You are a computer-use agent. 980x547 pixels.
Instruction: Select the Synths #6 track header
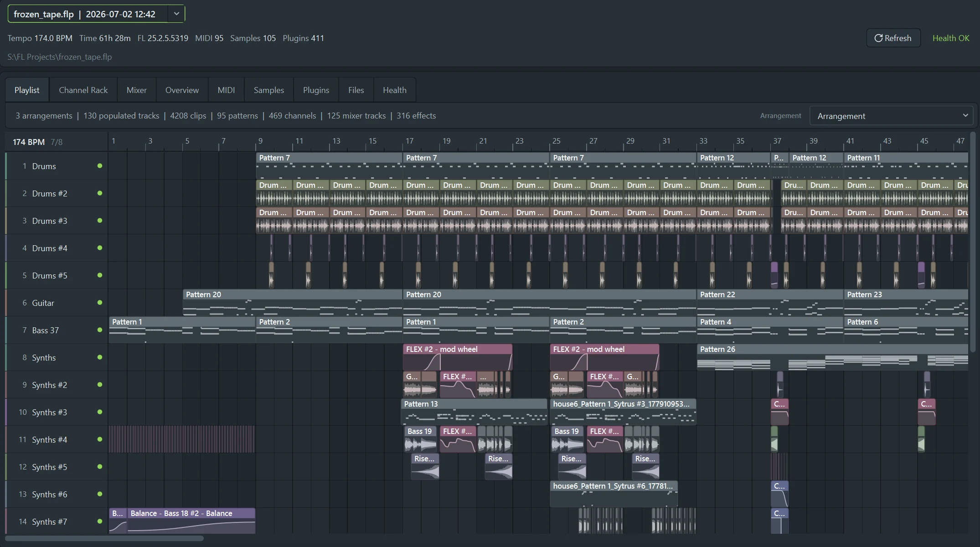pos(57,494)
